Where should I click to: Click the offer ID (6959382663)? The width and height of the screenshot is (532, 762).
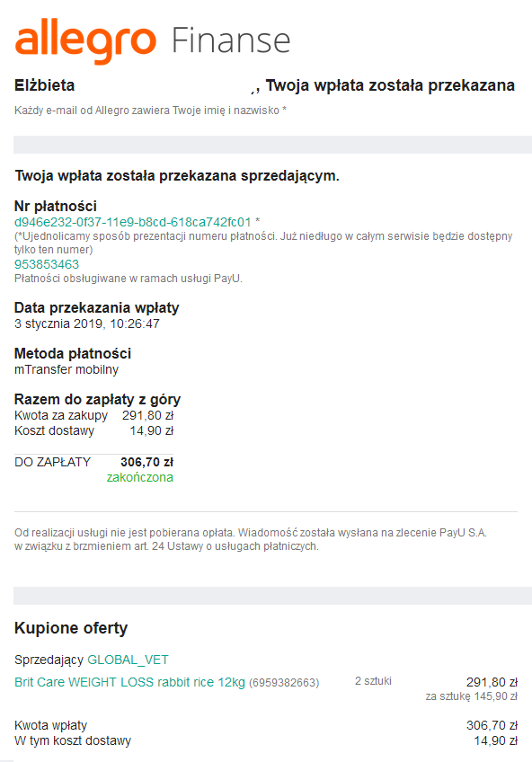(x=284, y=683)
